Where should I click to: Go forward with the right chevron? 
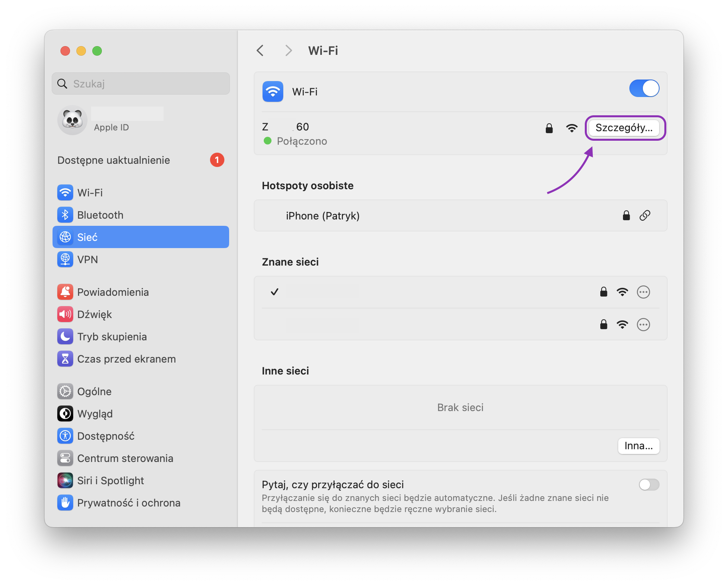(x=289, y=50)
